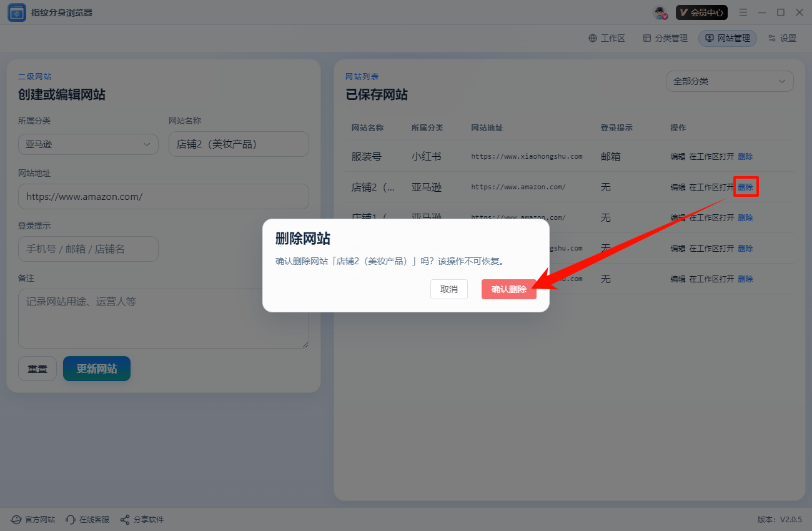Click 删除 in the 服装号 row
The height and width of the screenshot is (531, 812).
coord(745,156)
